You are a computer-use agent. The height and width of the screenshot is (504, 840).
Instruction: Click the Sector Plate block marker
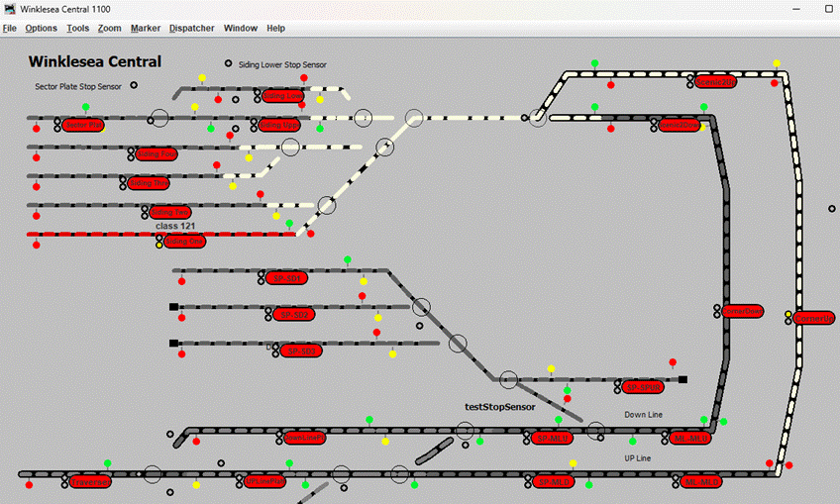[x=83, y=126]
